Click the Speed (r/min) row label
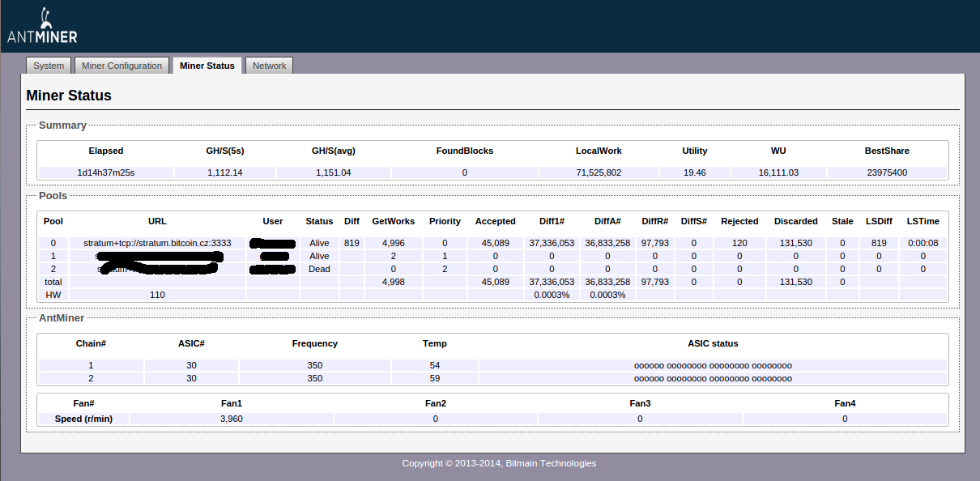This screenshot has width=980, height=481. point(83,419)
